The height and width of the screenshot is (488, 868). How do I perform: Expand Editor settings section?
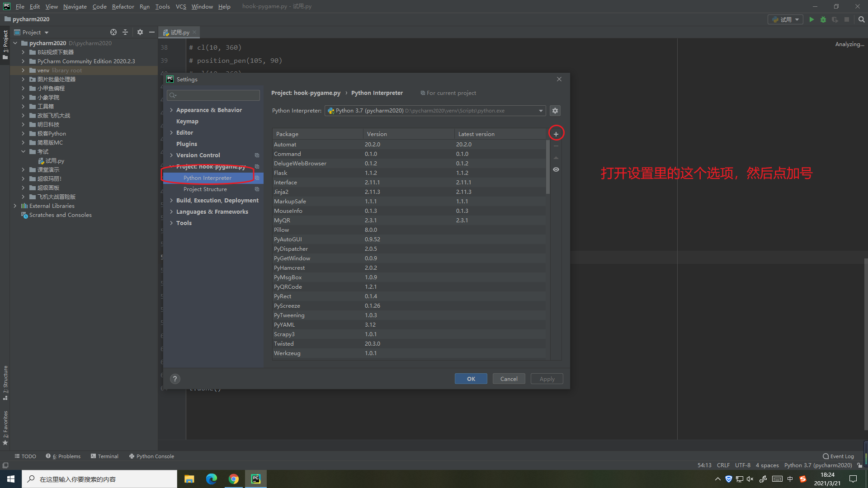pyautogui.click(x=171, y=132)
